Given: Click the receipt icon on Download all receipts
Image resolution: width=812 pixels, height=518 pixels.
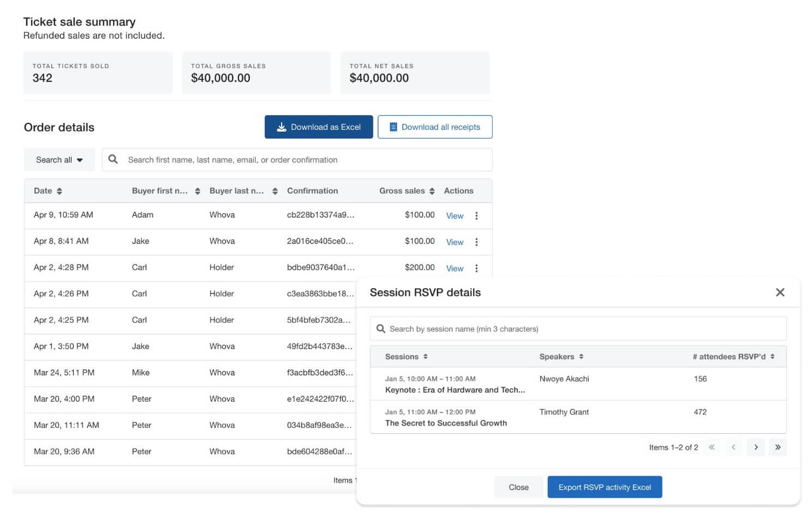Looking at the screenshot, I should click(393, 127).
